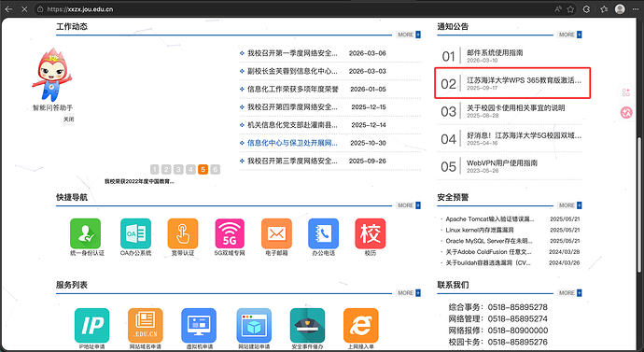Click the page vertical scrollbar
This screenshot has width=644, height=352.
tap(640, 205)
